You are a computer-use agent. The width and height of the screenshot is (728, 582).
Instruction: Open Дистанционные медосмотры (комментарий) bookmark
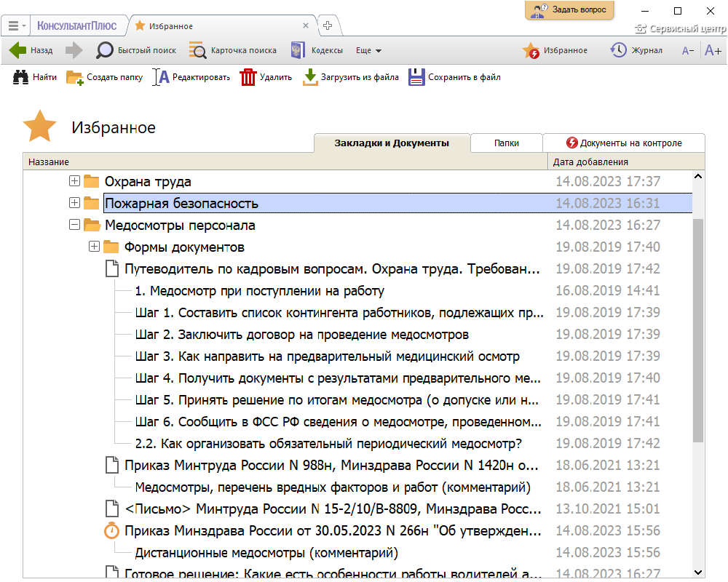266,553
